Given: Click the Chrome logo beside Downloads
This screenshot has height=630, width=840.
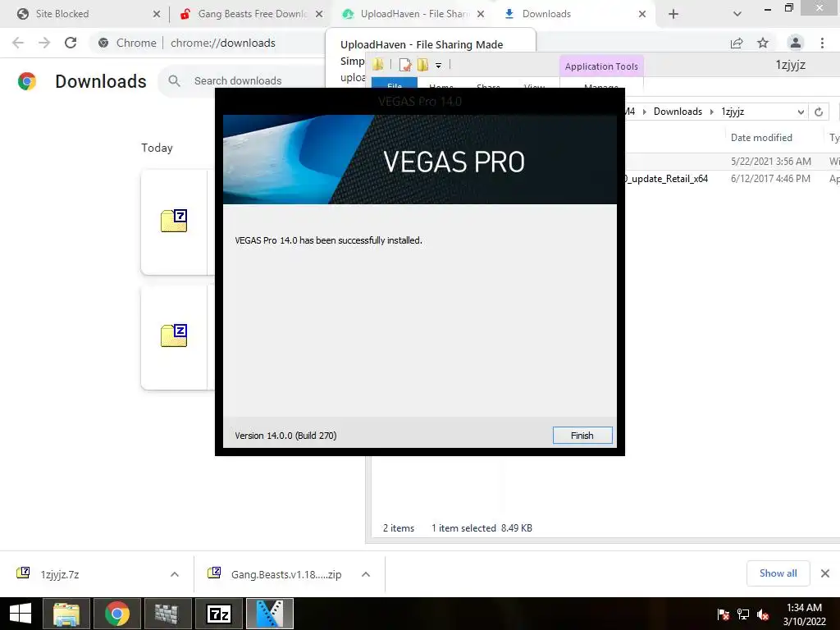Looking at the screenshot, I should click(x=27, y=81).
